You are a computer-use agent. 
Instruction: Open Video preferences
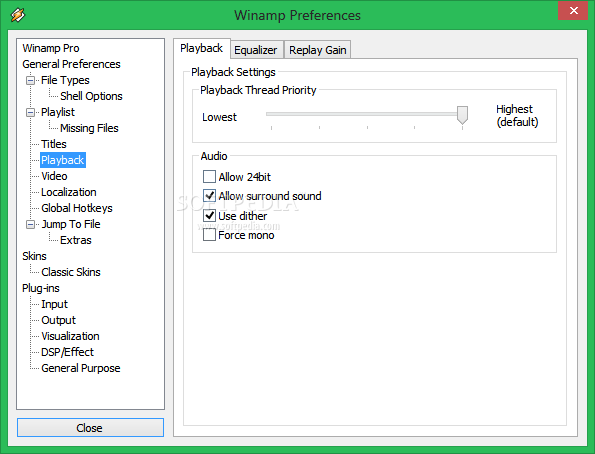(54, 176)
